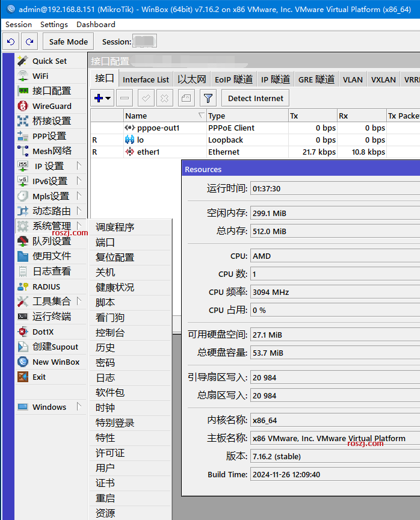The width and height of the screenshot is (420, 520).
Task: Switch to the IP 隧道 tab
Action: click(x=276, y=79)
